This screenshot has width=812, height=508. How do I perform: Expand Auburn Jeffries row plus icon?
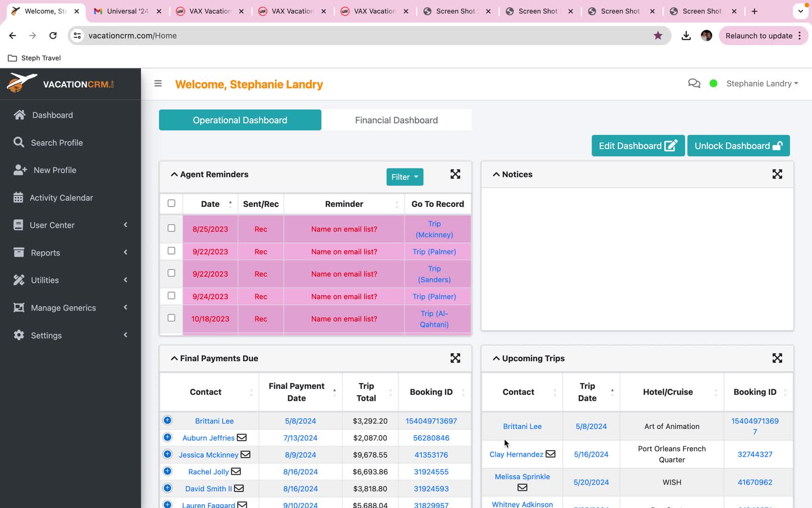click(x=167, y=437)
